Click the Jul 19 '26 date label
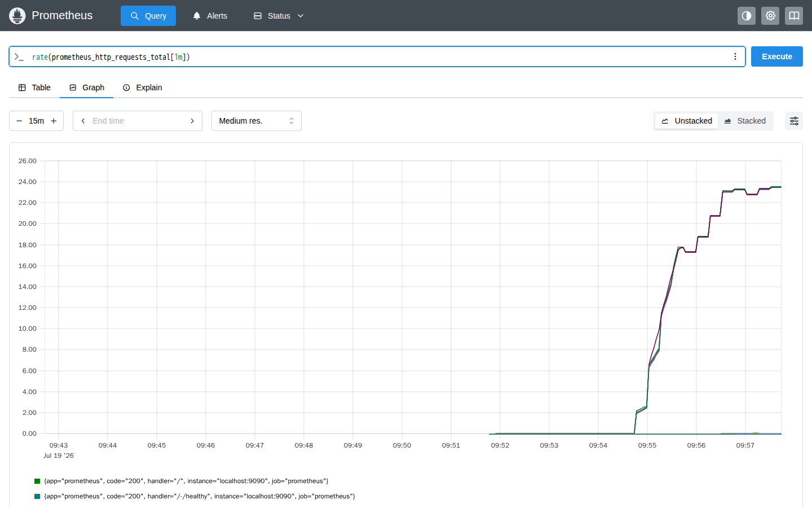 (x=59, y=456)
